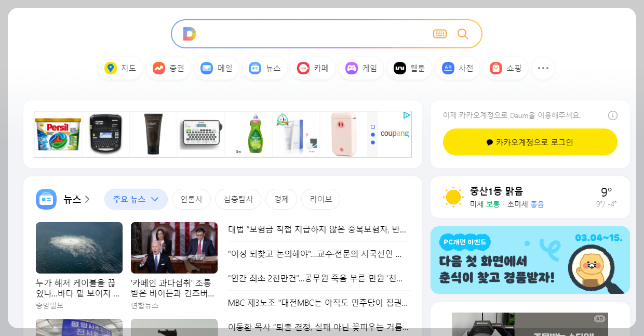This screenshot has width=644, height=336.
Task: Open headline '"연간 최소 2천만건"...공무원 죽음'
Action: pyautogui.click(x=315, y=278)
